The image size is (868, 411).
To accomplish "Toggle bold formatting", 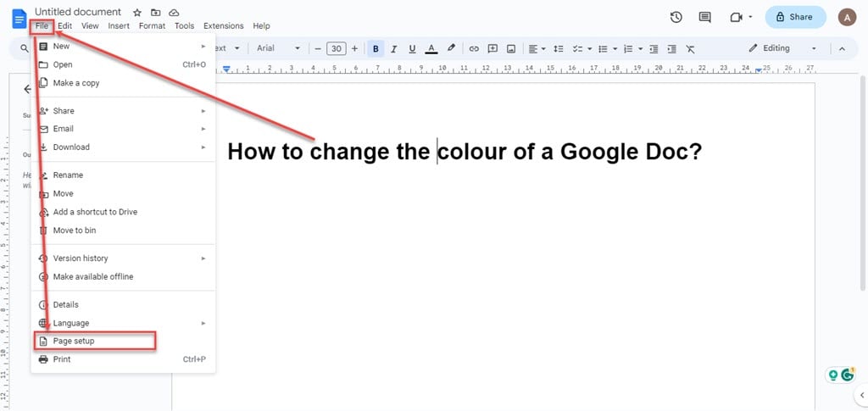I will tap(376, 48).
